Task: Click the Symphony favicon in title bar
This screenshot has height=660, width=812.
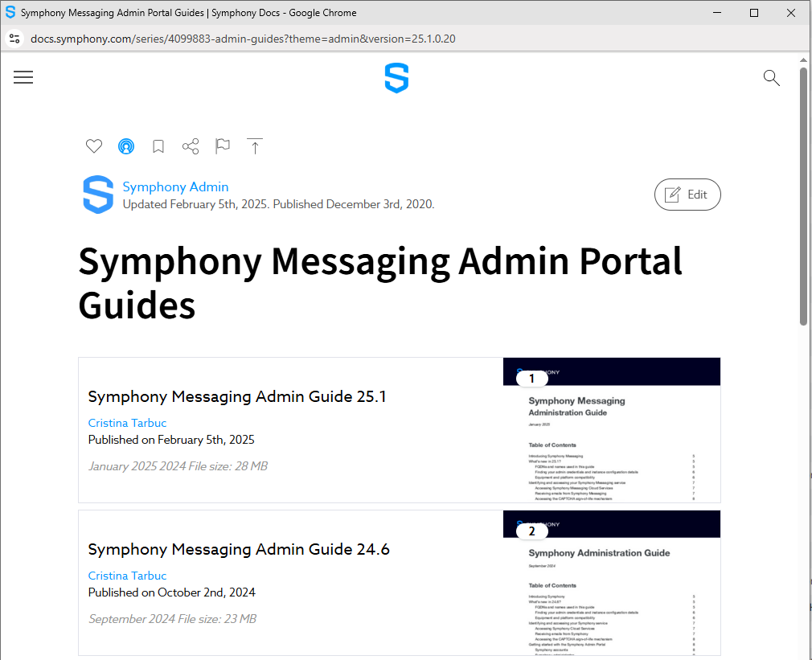Action: click(10, 12)
